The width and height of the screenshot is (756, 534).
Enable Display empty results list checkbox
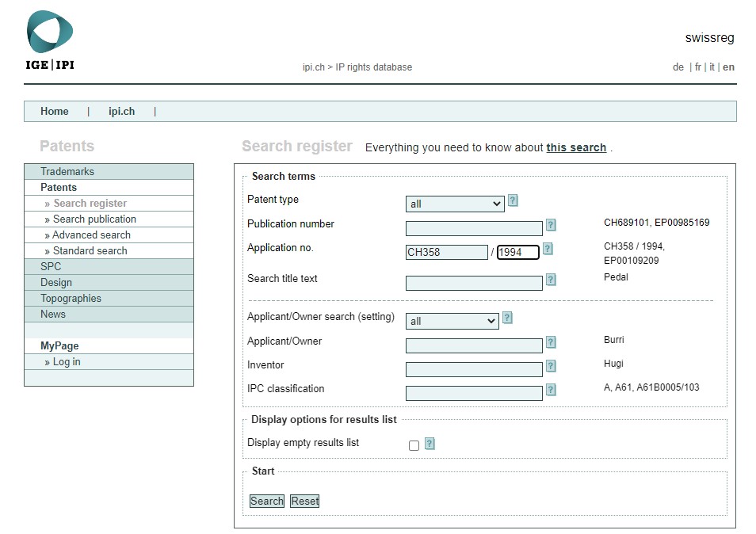pos(414,445)
